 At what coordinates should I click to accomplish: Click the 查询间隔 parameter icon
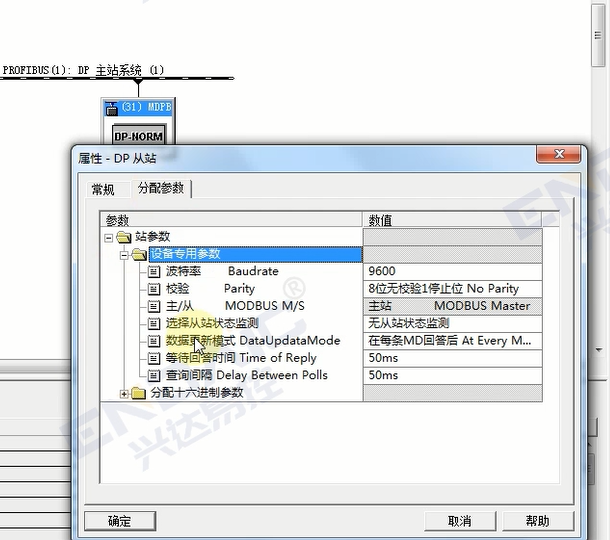[x=154, y=376]
